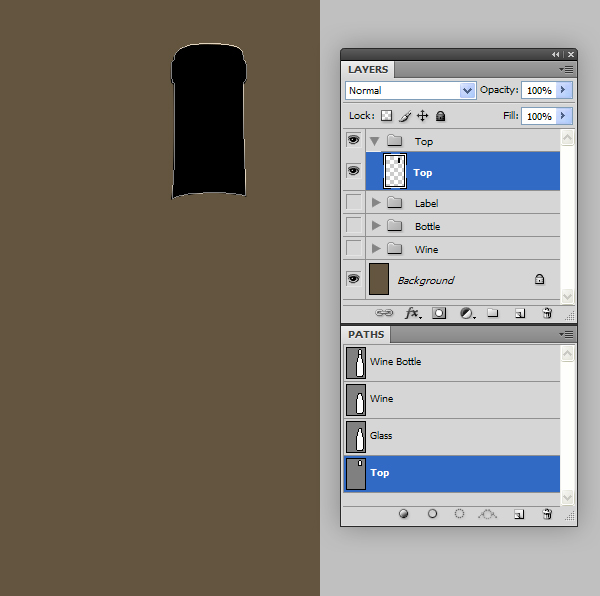Load path as a selection
The height and width of the screenshot is (596, 600).
(x=460, y=514)
